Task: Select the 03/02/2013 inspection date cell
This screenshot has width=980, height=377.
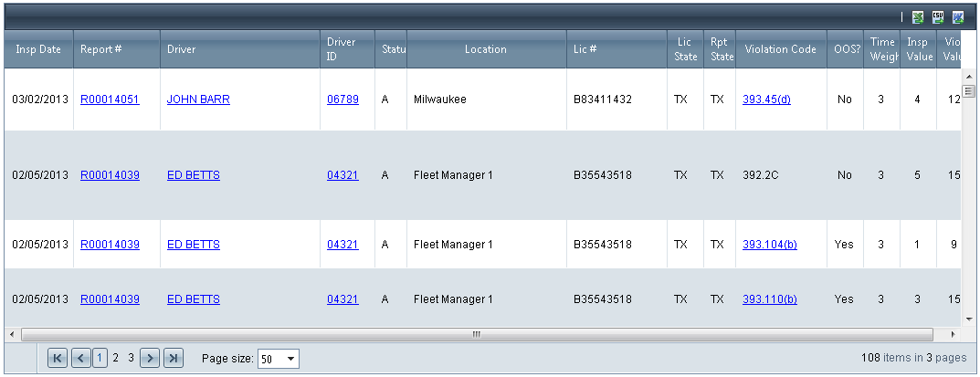Action: click(39, 99)
